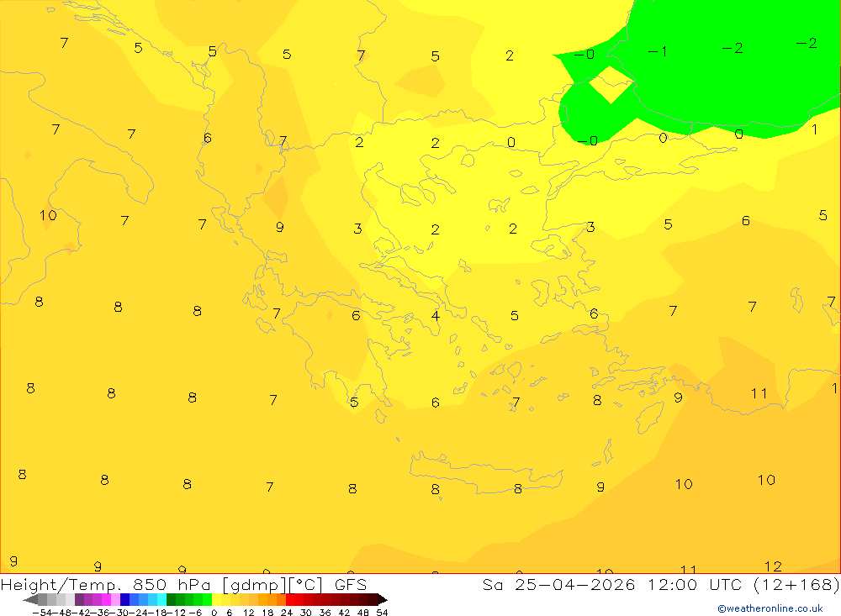Click the map temperature value '12' above the date line

point(773,566)
